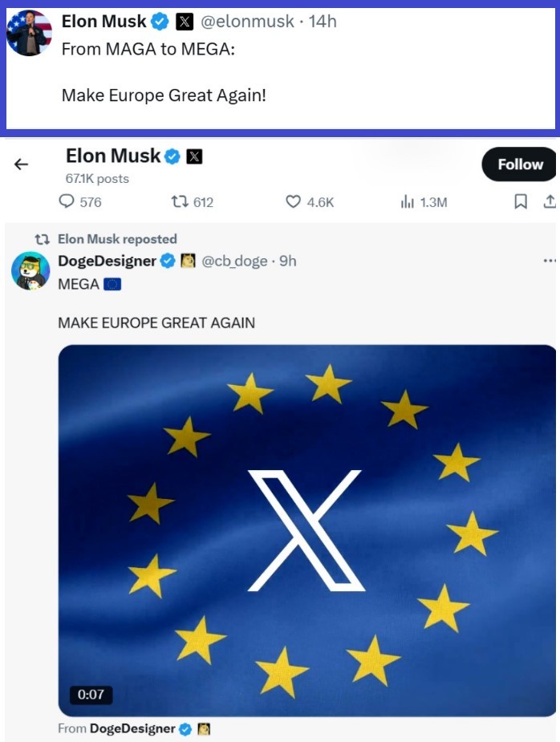Click the 0:07 video duration label

pos(91,694)
